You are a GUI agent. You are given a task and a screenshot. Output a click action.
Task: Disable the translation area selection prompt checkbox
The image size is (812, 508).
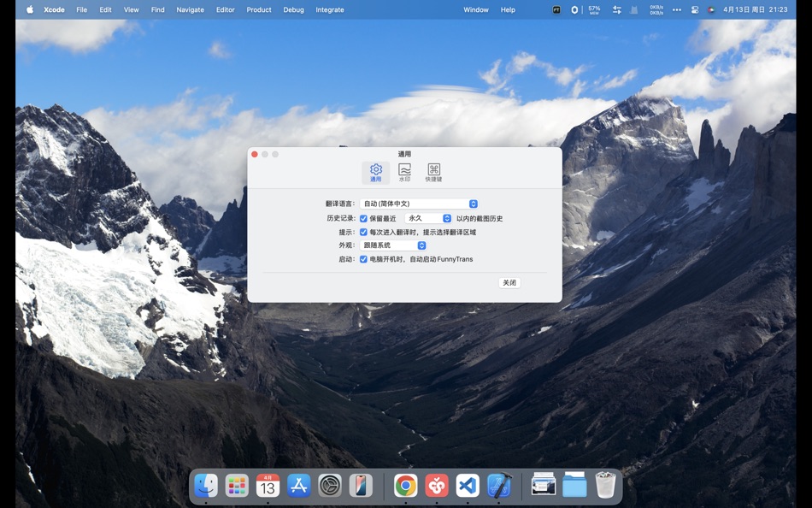pyautogui.click(x=363, y=232)
